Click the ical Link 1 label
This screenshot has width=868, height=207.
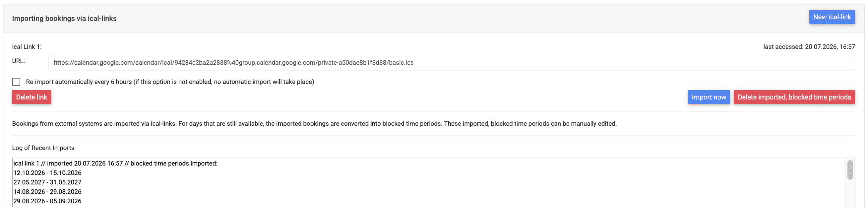27,47
